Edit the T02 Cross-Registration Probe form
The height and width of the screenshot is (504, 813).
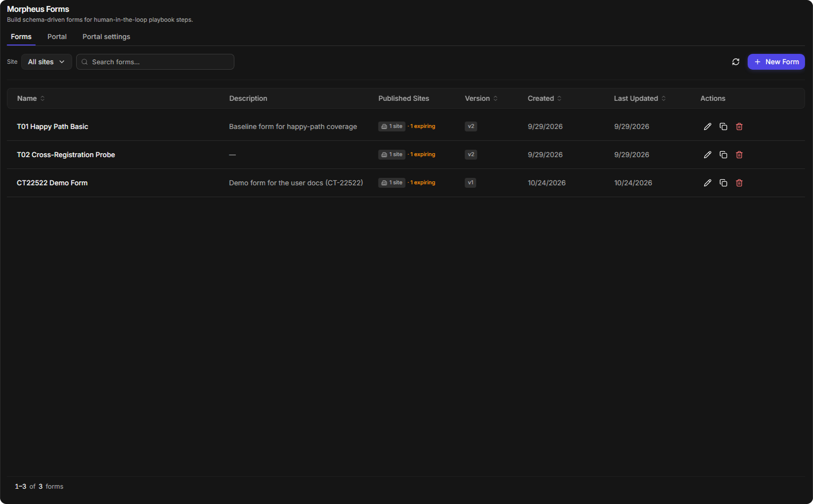[x=708, y=155]
